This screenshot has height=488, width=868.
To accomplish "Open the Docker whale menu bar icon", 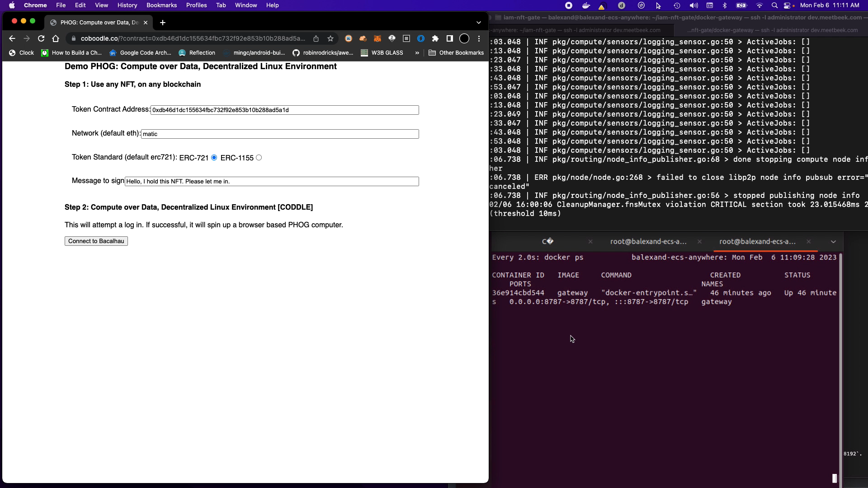I will [x=586, y=5].
